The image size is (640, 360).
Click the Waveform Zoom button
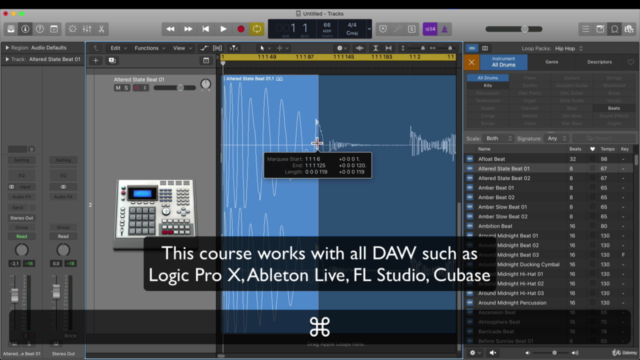click(360, 48)
